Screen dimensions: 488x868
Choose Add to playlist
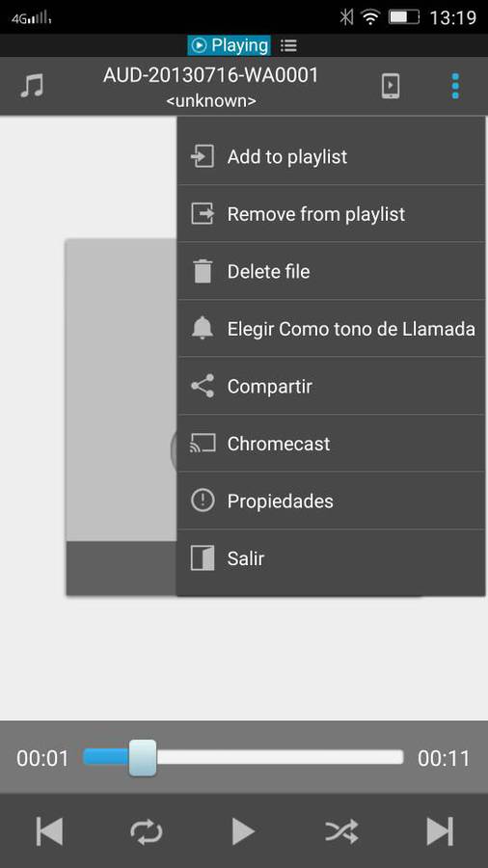[x=331, y=156]
